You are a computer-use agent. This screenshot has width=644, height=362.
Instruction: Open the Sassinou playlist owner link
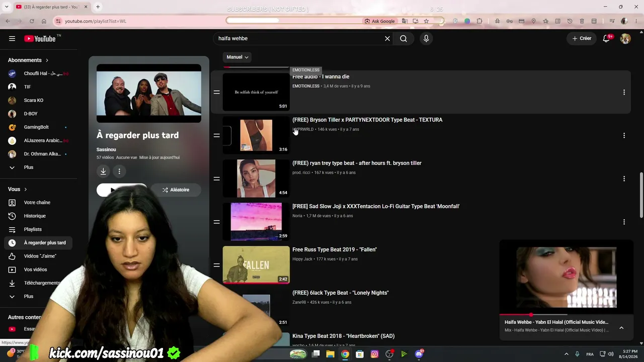pos(106,150)
